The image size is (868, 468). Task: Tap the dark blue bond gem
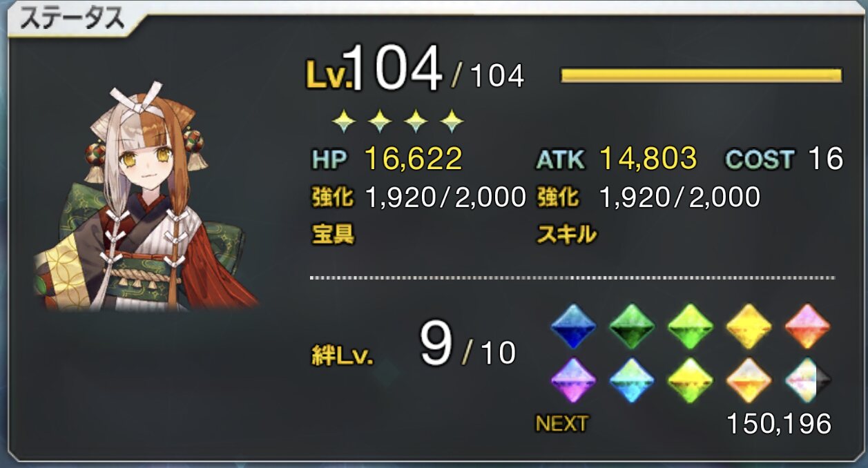573,326
